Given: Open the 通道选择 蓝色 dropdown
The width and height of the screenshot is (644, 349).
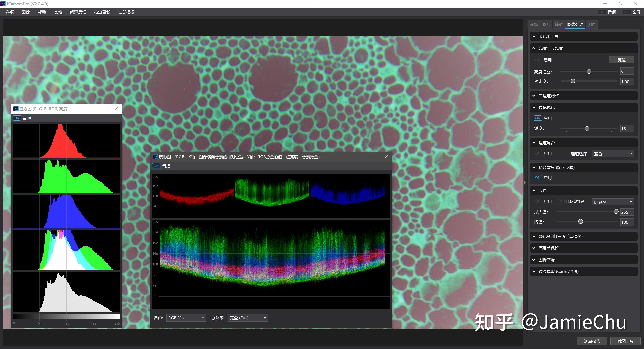Looking at the screenshot, I should (613, 154).
